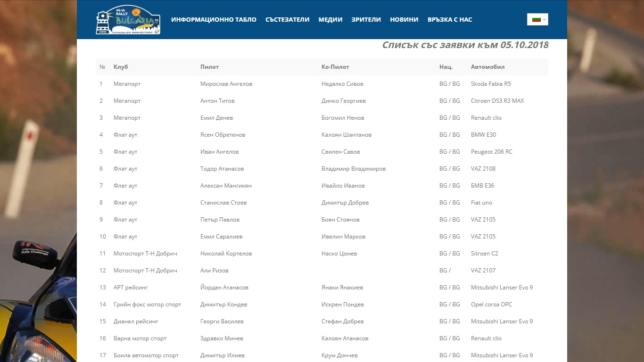Open the language selector with Bulgarian flag
This screenshot has width=644, height=362.
point(537,19)
